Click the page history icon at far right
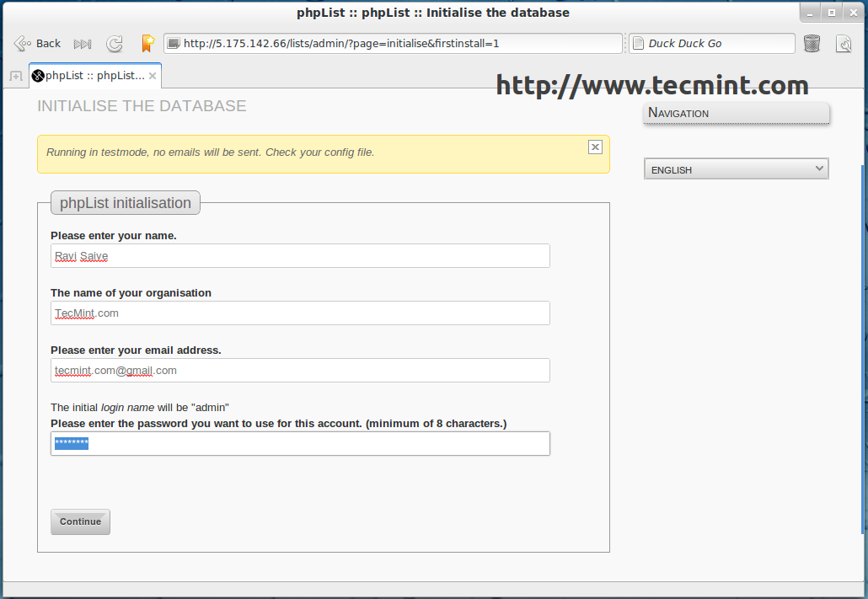This screenshot has width=868, height=599. point(844,44)
